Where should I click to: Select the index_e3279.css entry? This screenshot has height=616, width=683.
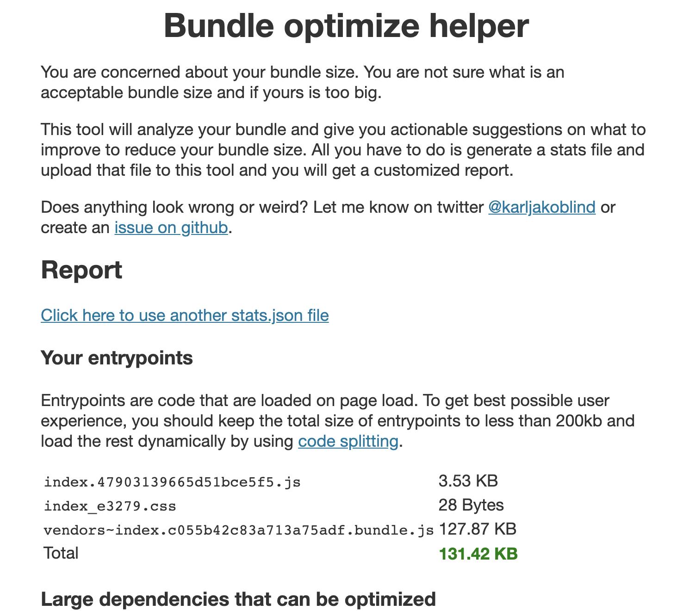click(110, 506)
